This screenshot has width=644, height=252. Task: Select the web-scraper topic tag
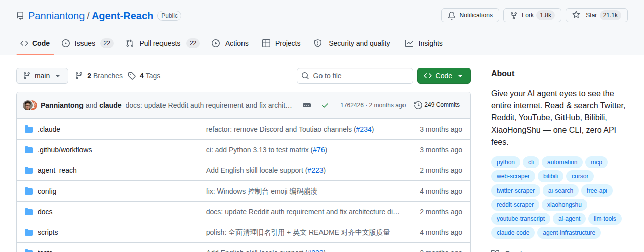513,176
